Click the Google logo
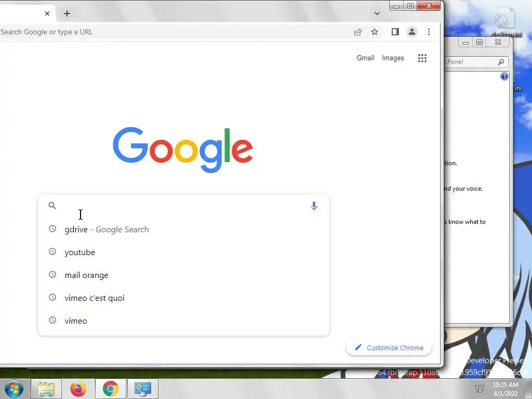Viewport: 532px width, 399px height. (x=183, y=150)
